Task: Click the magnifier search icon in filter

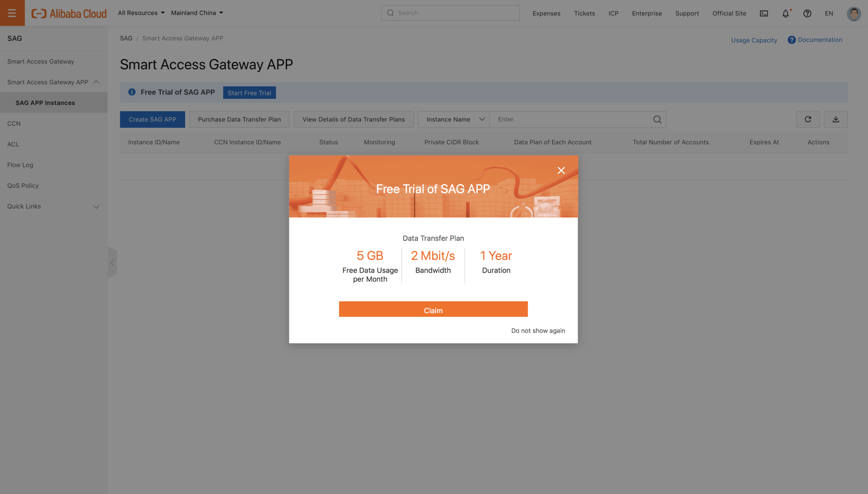Action: pyautogui.click(x=657, y=119)
